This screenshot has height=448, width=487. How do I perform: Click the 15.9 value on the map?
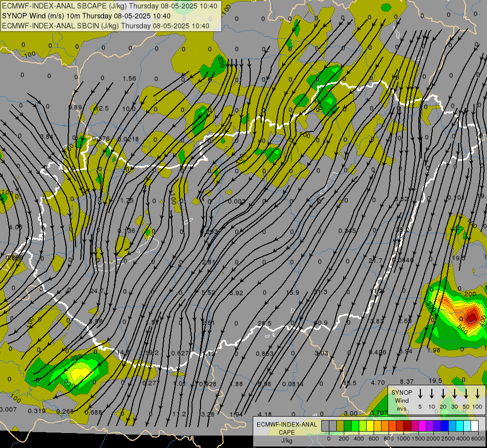pyautogui.click(x=292, y=293)
